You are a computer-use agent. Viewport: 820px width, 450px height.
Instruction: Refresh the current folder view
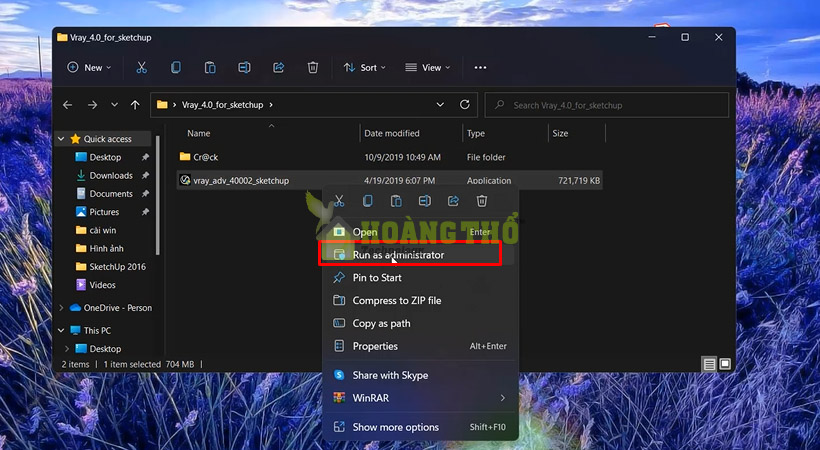(464, 105)
